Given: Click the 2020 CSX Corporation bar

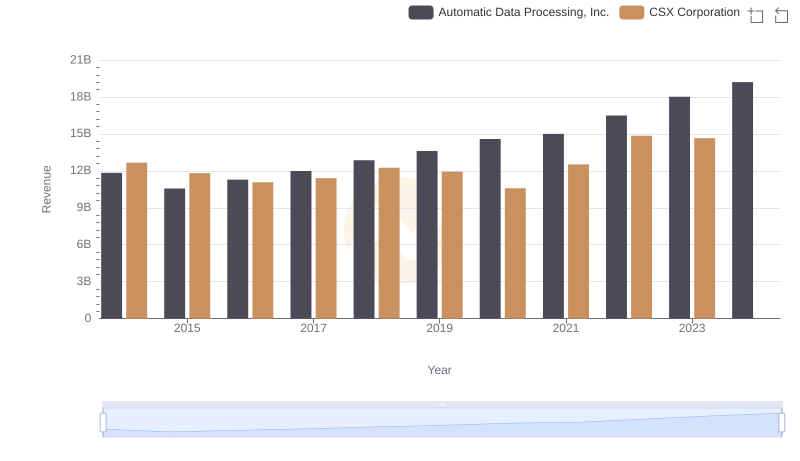Looking at the screenshot, I should [x=515, y=253].
